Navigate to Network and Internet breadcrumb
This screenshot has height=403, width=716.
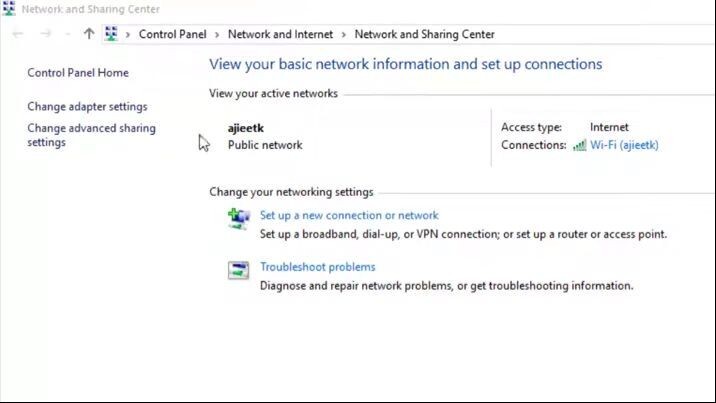coord(280,34)
